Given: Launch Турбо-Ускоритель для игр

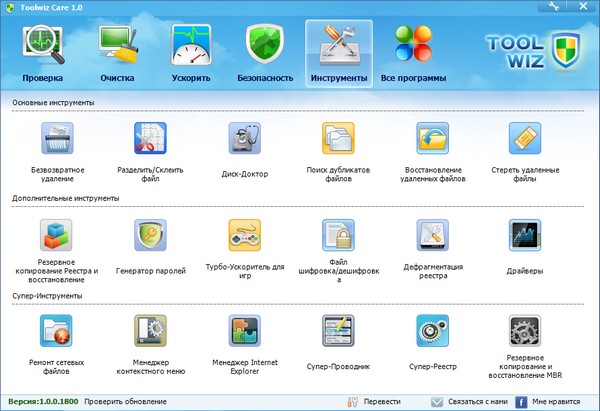Looking at the screenshot, I should [x=244, y=238].
